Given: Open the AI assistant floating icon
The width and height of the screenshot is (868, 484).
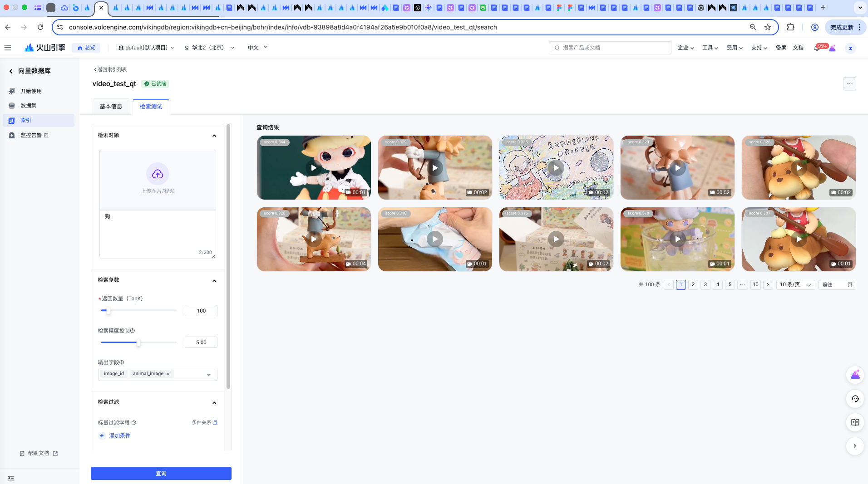Looking at the screenshot, I should [x=855, y=375].
